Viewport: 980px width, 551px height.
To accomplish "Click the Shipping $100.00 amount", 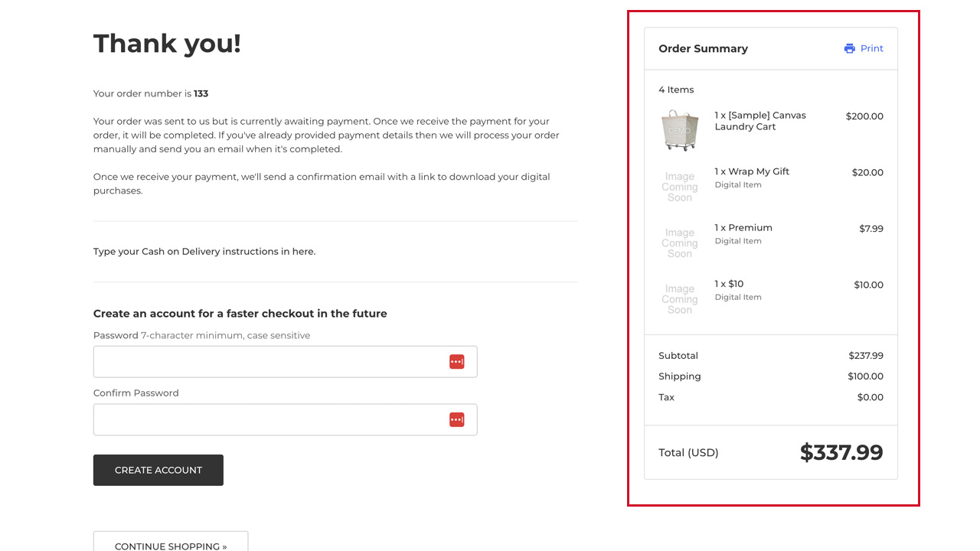I will 865,377.
